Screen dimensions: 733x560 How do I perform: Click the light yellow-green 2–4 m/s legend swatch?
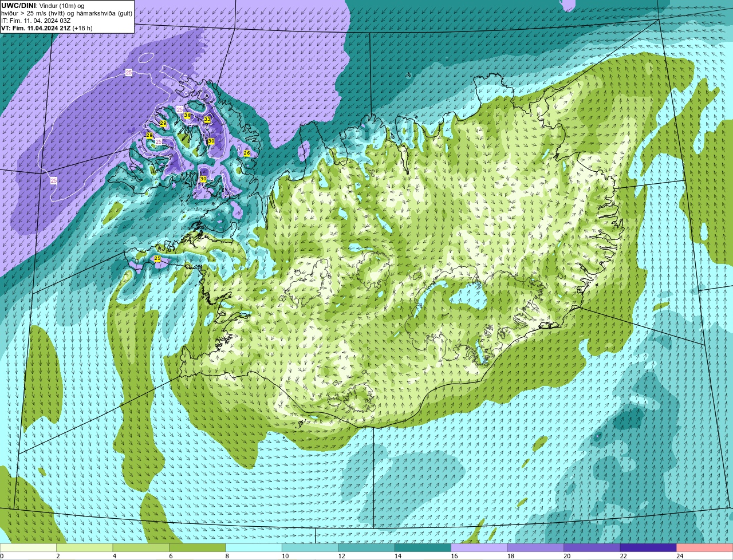[x=86, y=548]
